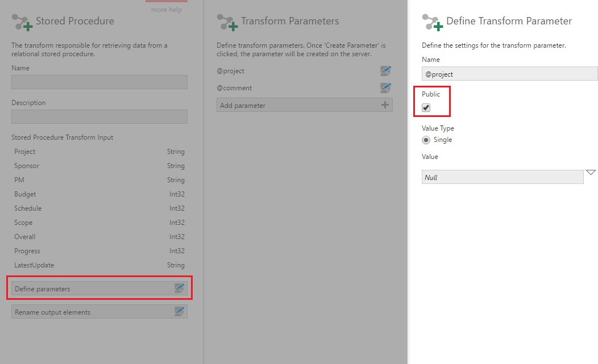
Task: Click the more help link
Action: coord(166,9)
